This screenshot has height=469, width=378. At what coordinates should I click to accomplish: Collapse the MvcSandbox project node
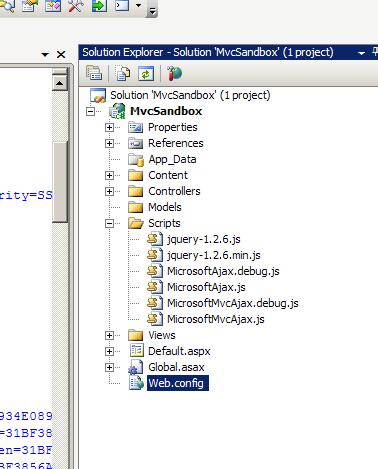tap(90, 111)
